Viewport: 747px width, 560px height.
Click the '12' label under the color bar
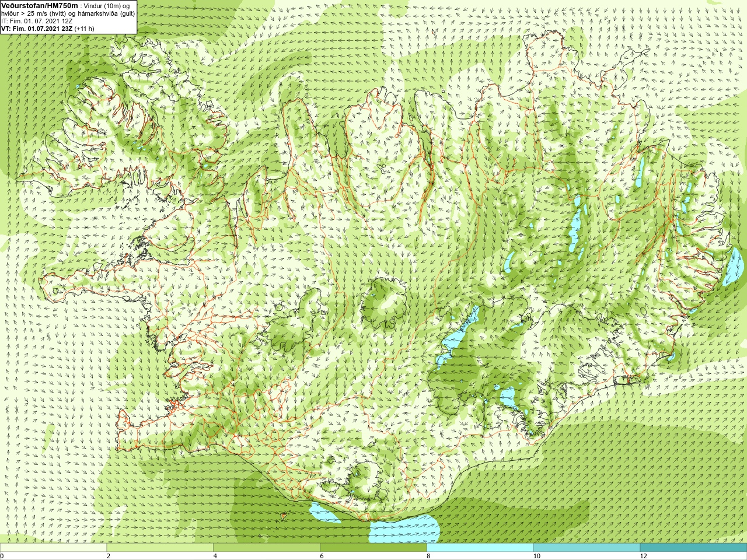point(643,556)
